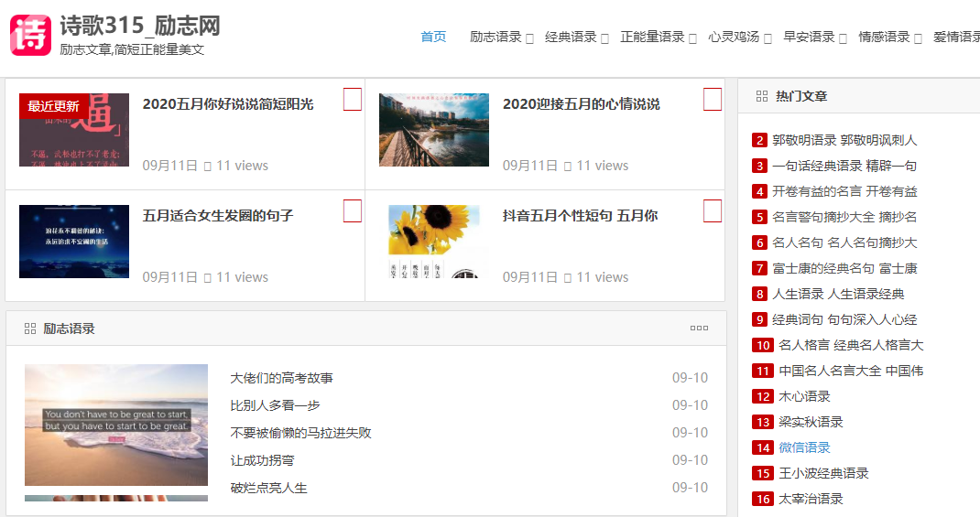This screenshot has height=517, width=980.
Task: Expand the 早安语录 dropdown arrow
Action: click(843, 38)
